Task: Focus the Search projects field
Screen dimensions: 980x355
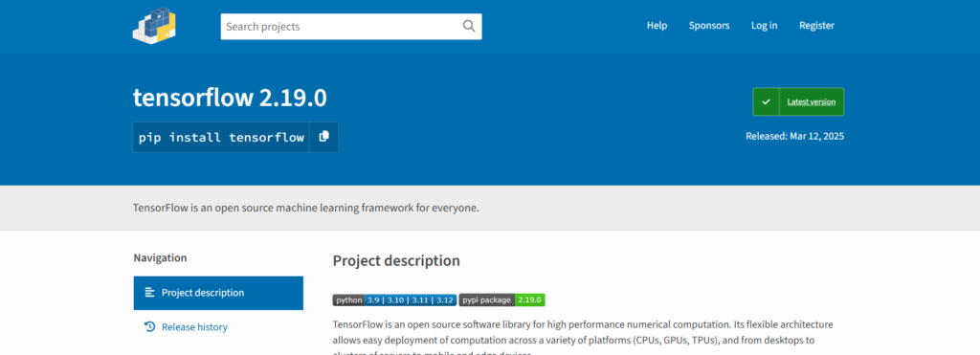Action: (342, 26)
